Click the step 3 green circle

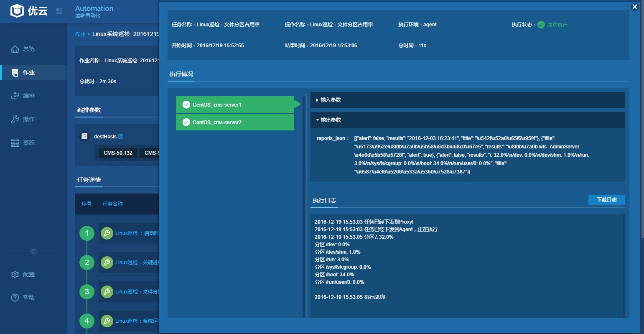tap(87, 292)
